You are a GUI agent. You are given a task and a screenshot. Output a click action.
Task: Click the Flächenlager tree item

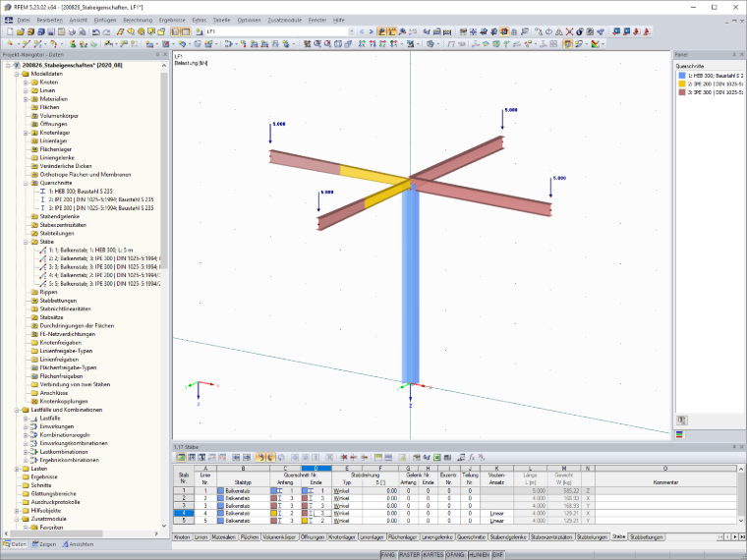pos(56,149)
